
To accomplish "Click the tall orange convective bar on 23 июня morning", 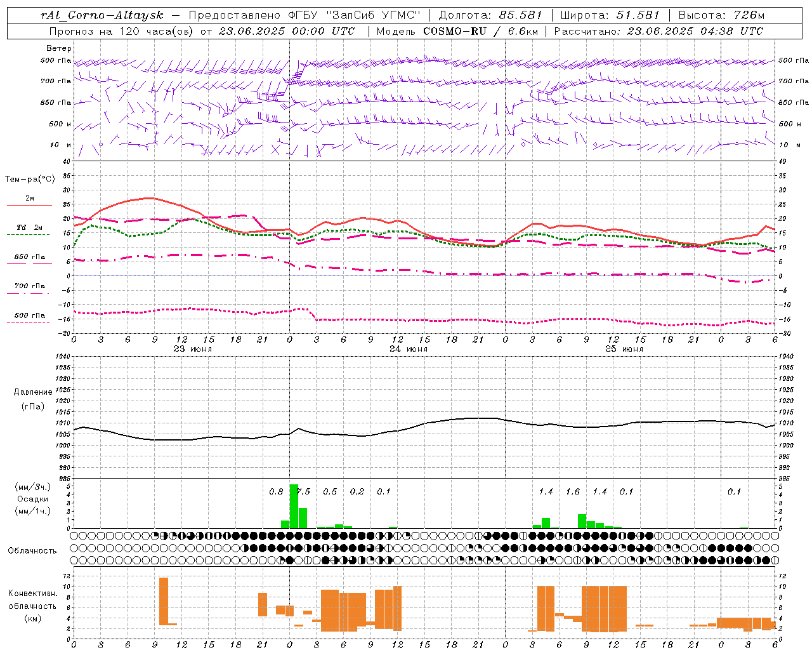I will coord(164,601).
